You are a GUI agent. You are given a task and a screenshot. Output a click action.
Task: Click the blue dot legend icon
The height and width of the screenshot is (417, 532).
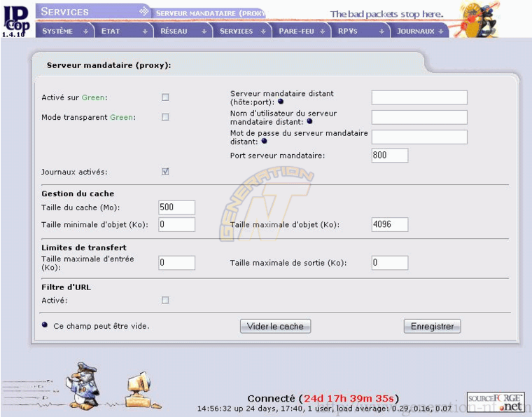click(45, 325)
